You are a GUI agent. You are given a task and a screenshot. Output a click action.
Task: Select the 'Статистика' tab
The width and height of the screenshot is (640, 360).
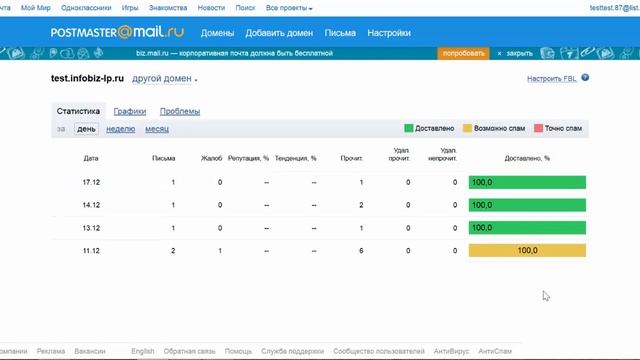(78, 111)
